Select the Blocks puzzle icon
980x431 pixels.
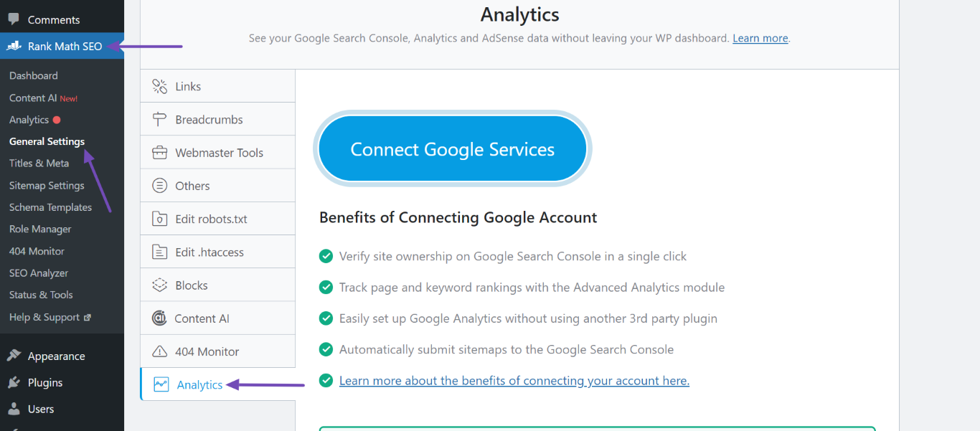click(159, 284)
